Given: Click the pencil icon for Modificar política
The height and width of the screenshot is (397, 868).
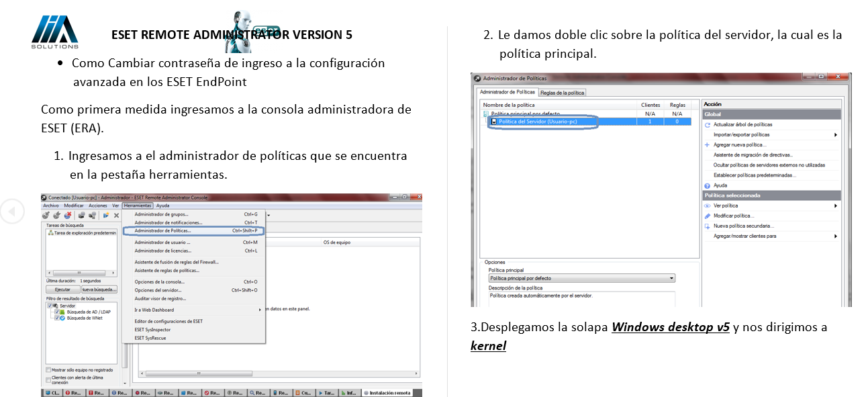Looking at the screenshot, I should point(708,216).
